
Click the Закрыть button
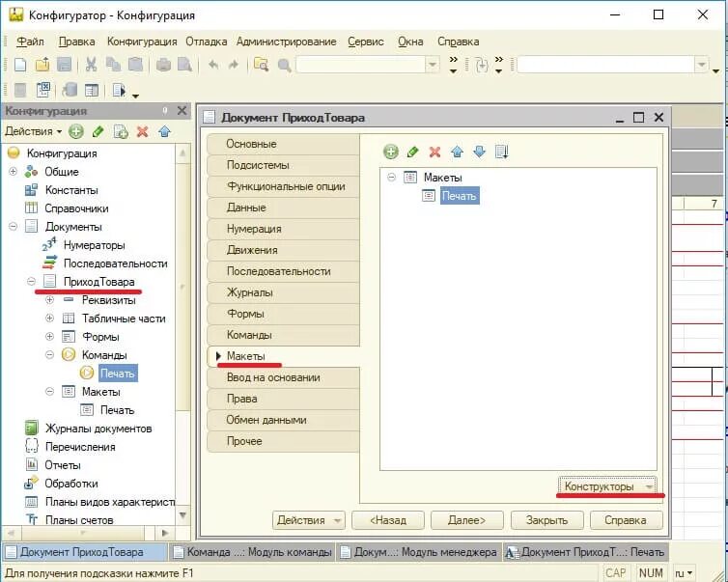546,520
